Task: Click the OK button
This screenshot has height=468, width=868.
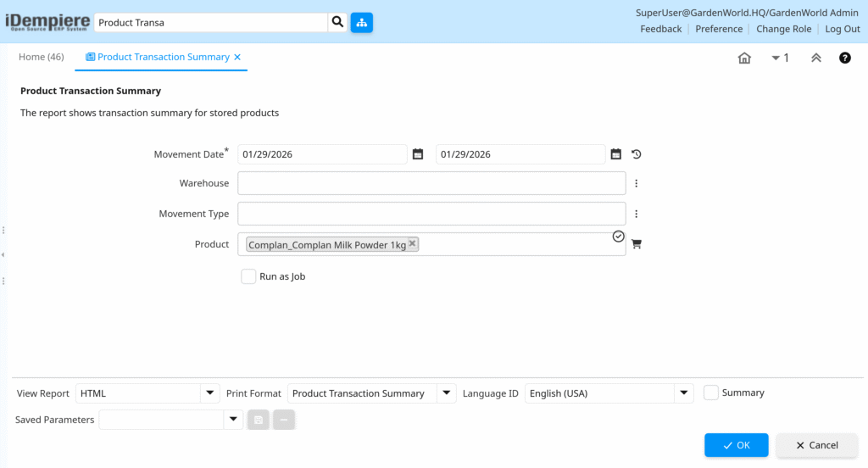Action: (737, 445)
